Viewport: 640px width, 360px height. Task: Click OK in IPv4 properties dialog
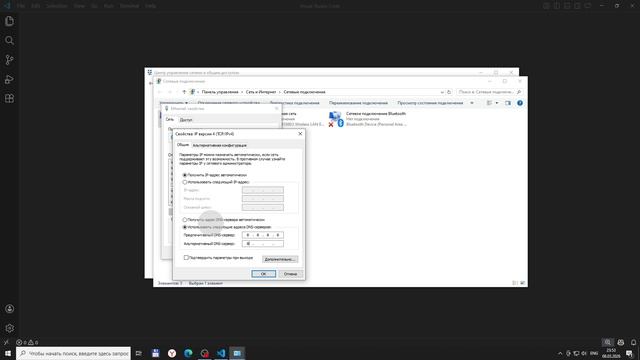pyautogui.click(x=263, y=274)
